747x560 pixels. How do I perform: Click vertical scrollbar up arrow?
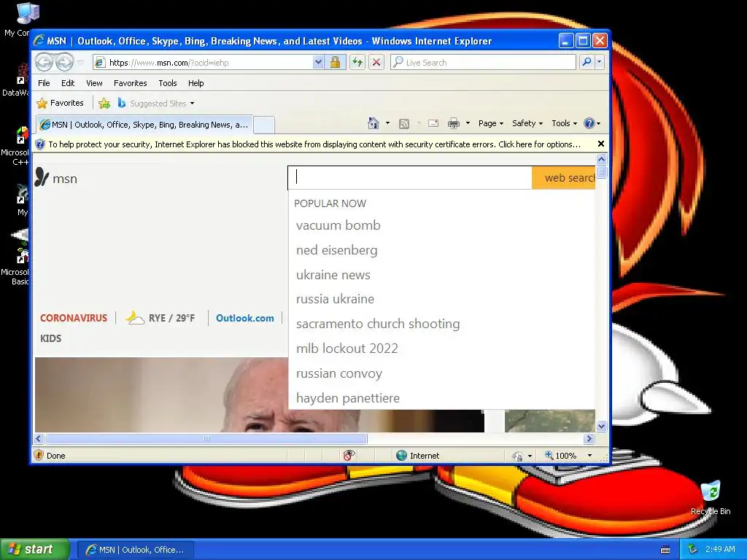601,160
